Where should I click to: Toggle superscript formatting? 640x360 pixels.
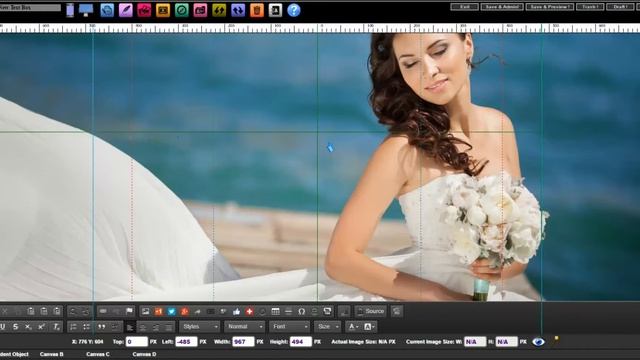(41, 327)
